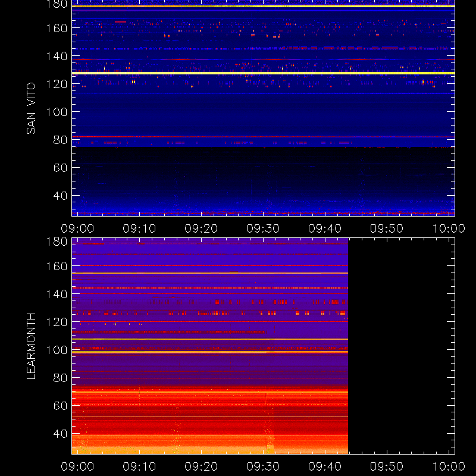Select the 160 frequency tick of SAN VITO

click(57, 28)
